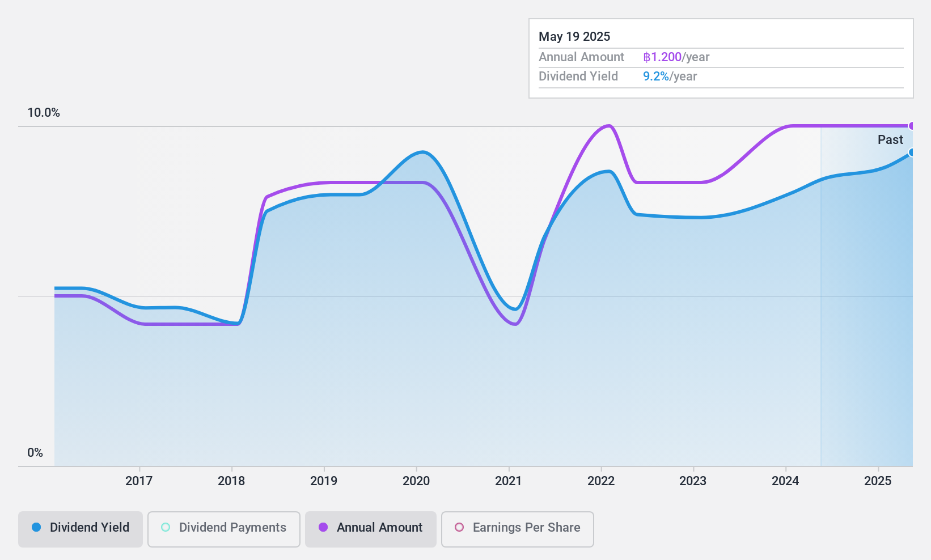Viewport: 931px width, 560px height.
Task: Toggle the Dividend Yield series
Action: [81, 529]
